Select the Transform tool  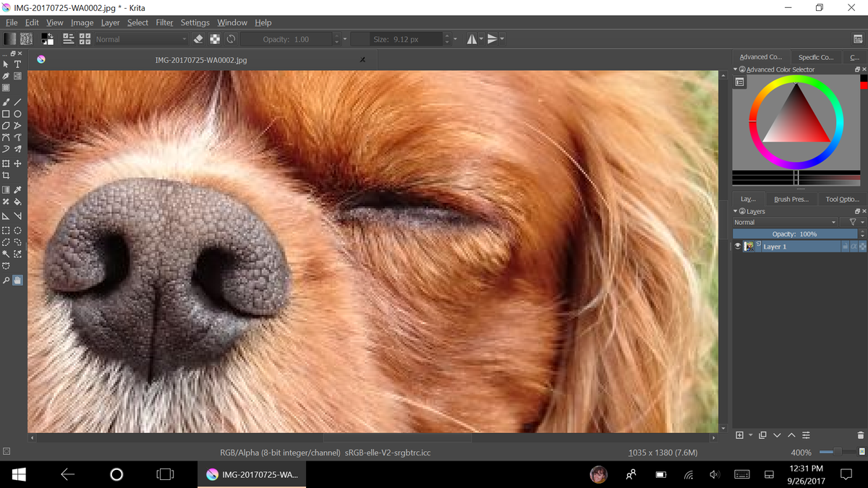click(6, 163)
